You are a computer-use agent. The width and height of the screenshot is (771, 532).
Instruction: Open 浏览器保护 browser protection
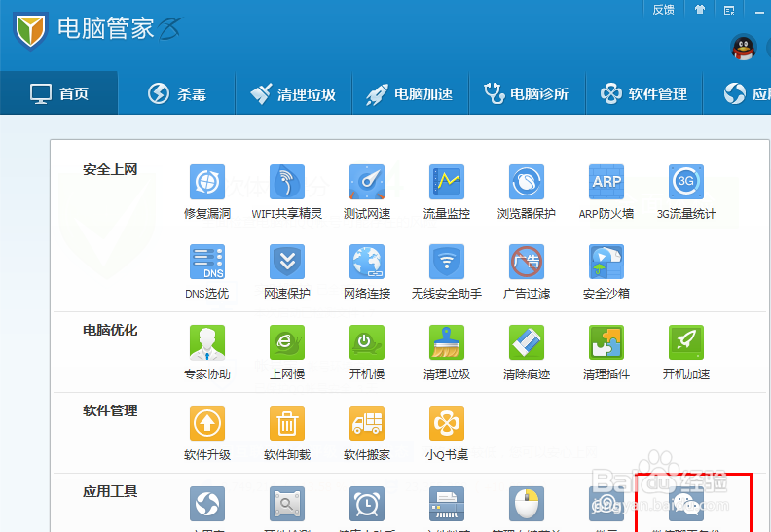click(526, 192)
